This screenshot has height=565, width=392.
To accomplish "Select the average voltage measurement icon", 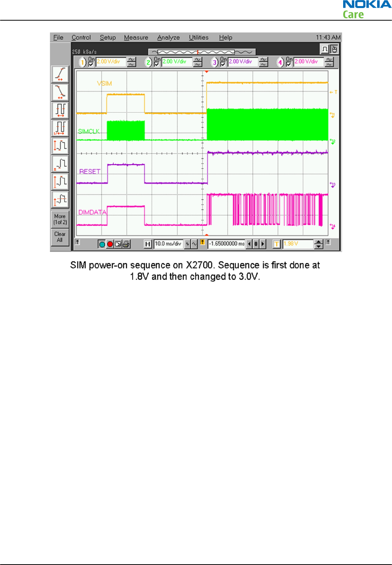I will click(x=60, y=199).
